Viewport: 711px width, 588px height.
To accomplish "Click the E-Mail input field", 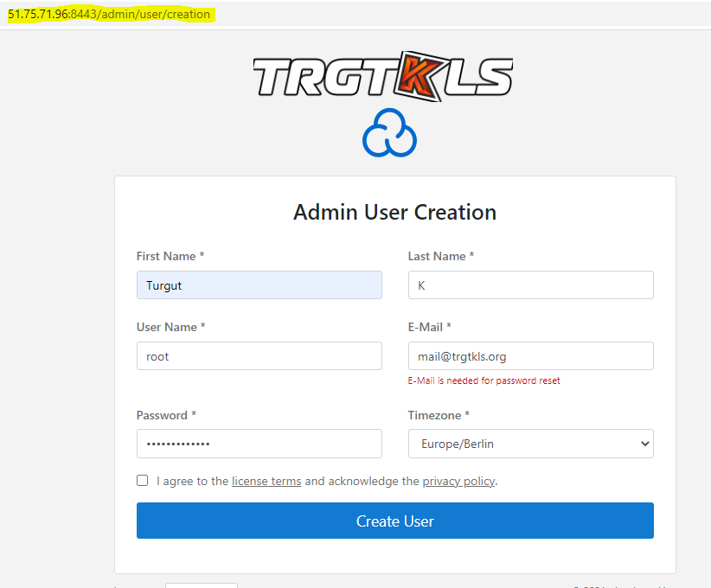I will point(530,356).
